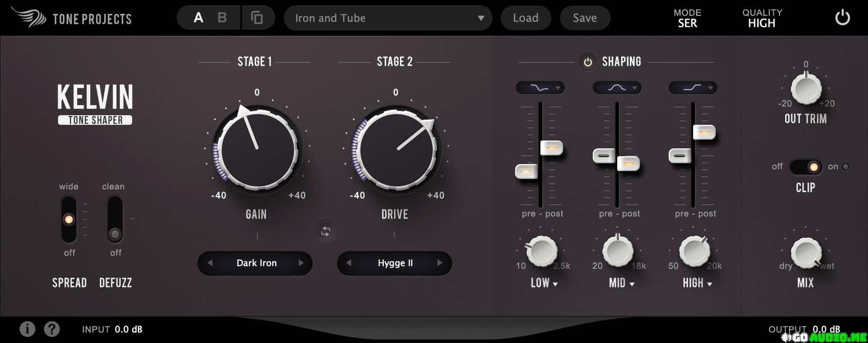The width and height of the screenshot is (868, 343).
Task: Select next model after Hygge II
Action: (440, 263)
